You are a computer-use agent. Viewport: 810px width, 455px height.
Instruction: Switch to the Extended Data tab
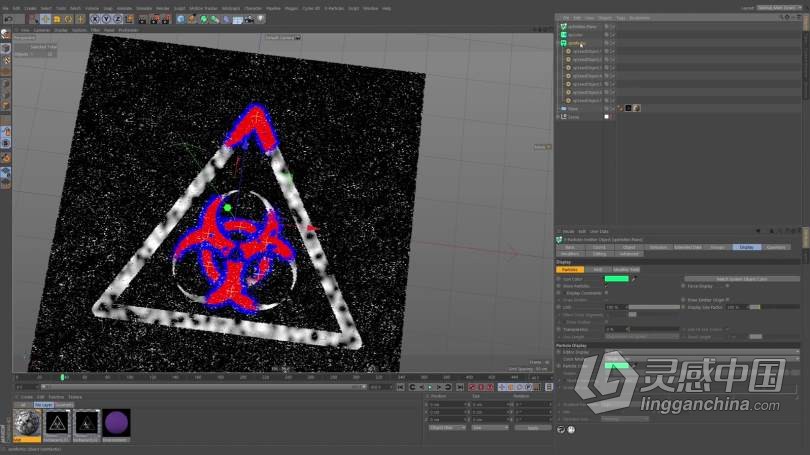point(688,247)
